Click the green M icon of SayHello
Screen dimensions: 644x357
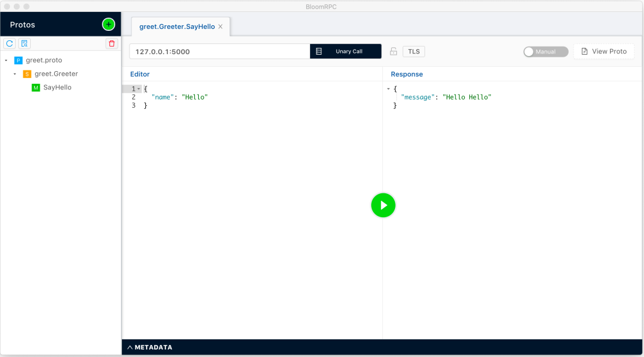click(x=36, y=88)
